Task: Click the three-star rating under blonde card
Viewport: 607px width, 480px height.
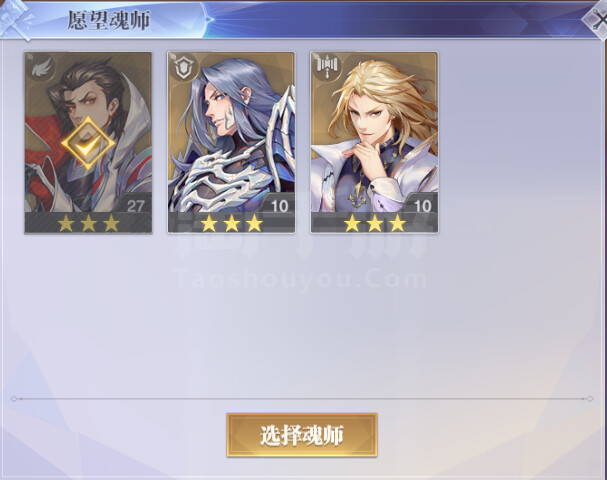Action: tap(375, 223)
